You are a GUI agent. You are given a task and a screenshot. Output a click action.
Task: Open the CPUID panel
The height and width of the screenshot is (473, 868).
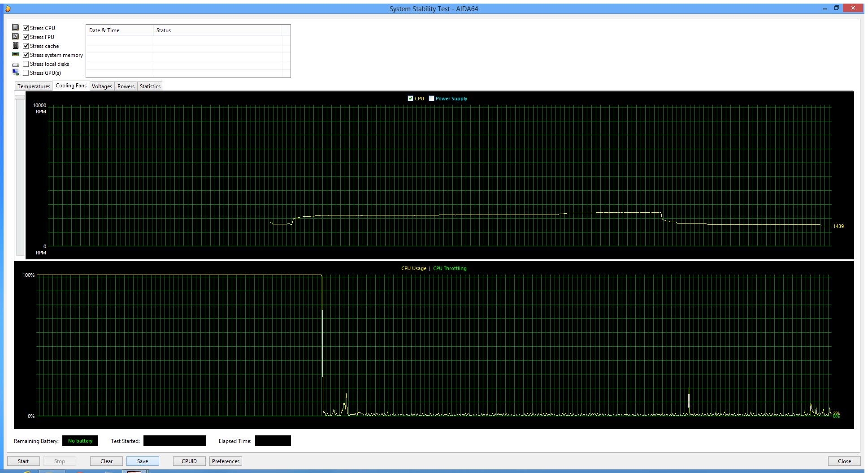(x=189, y=461)
